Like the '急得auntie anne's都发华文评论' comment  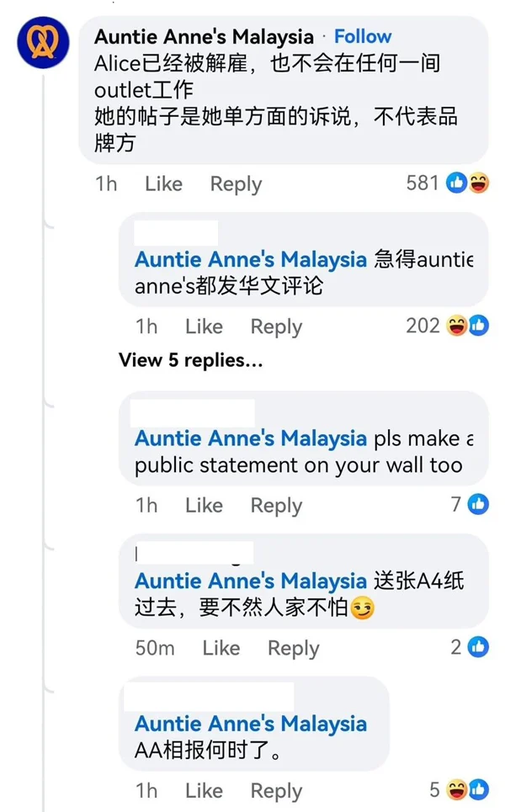click(x=203, y=326)
